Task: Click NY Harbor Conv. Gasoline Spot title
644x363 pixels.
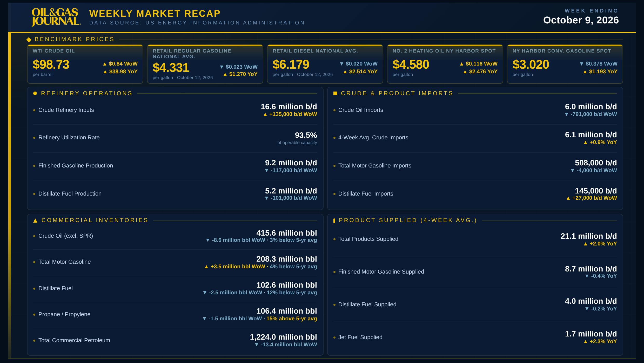Action: point(562,51)
